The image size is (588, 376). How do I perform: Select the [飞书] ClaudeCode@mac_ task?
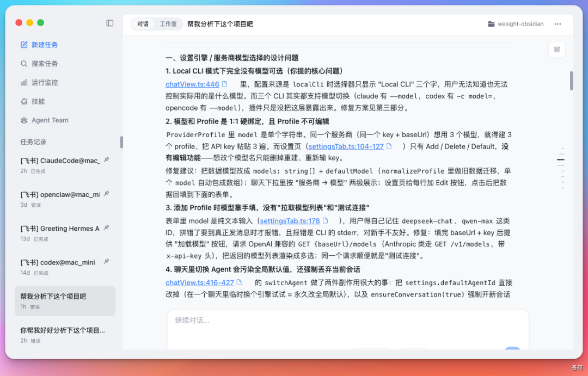65,165
